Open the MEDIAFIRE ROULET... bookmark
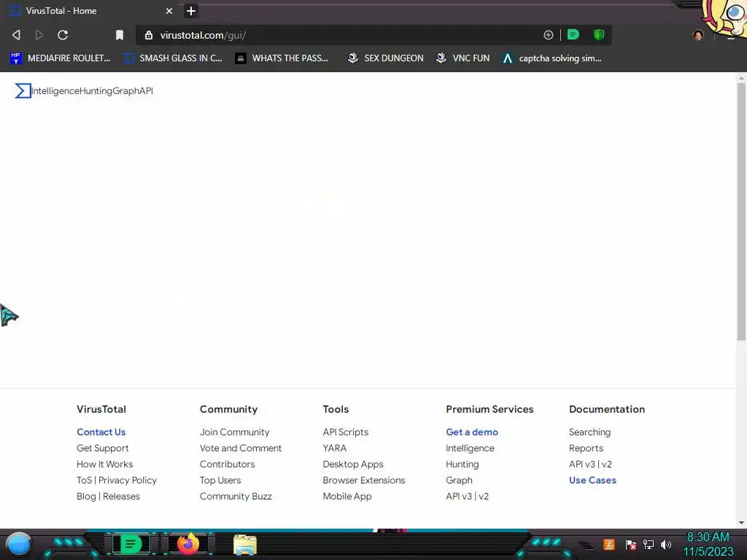 (x=61, y=58)
